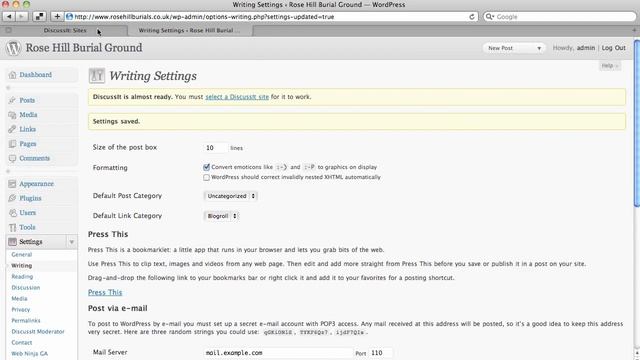Click Rose Hill Burial Ground site title
This screenshot has width=640, height=360.
[x=84, y=48]
